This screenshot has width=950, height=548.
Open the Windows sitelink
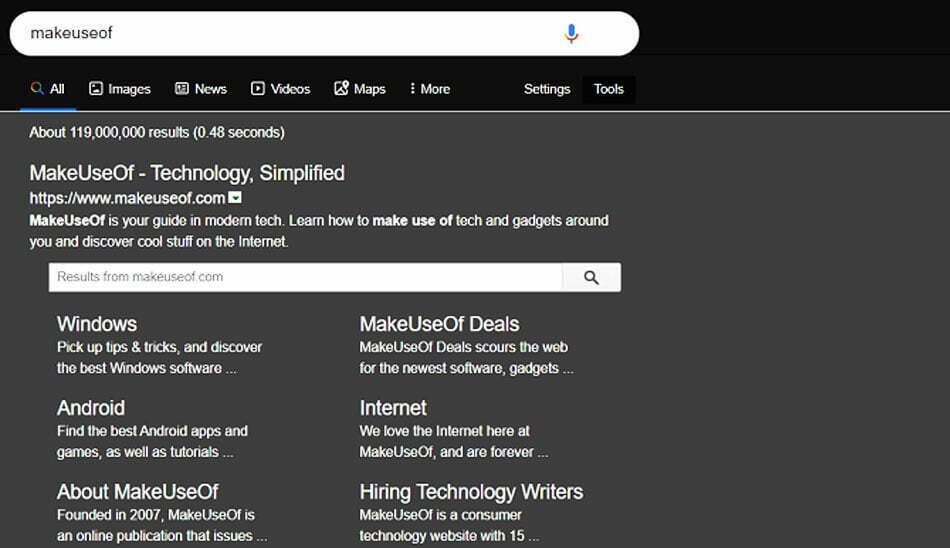(97, 324)
